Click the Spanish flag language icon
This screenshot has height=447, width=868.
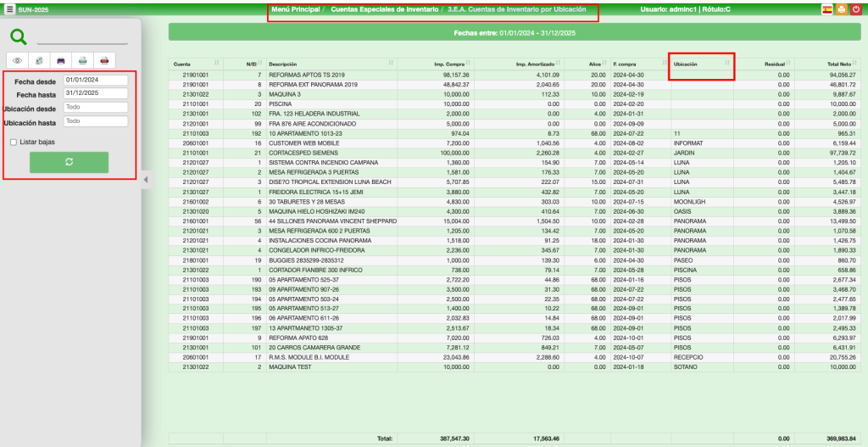point(827,9)
